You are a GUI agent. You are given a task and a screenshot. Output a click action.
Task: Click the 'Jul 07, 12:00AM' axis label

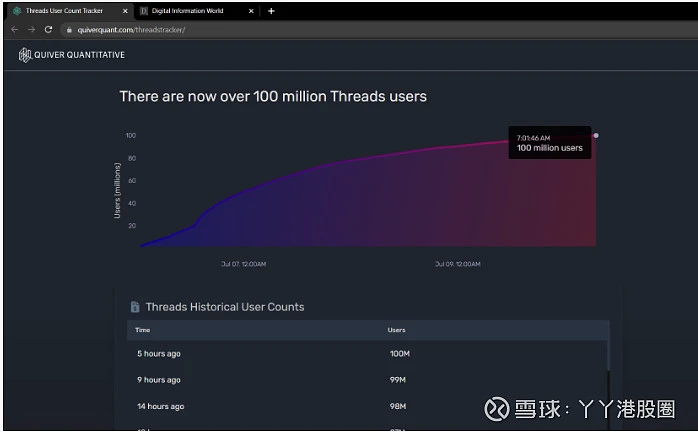(x=243, y=264)
